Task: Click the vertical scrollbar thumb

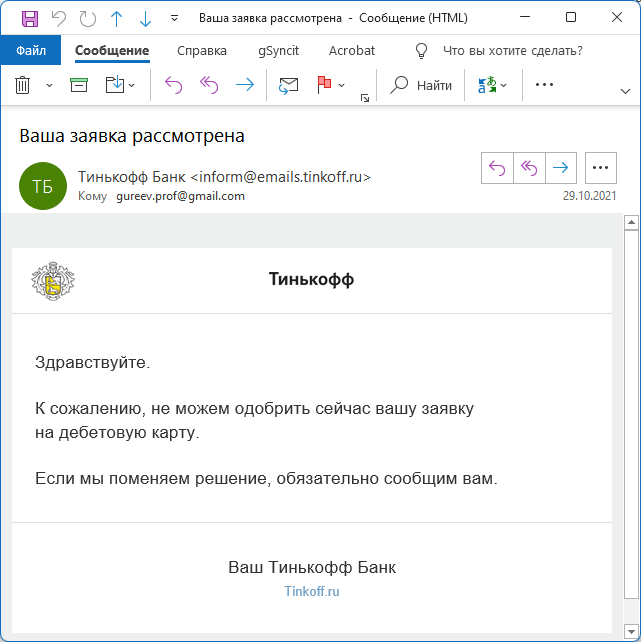Action: [631, 414]
